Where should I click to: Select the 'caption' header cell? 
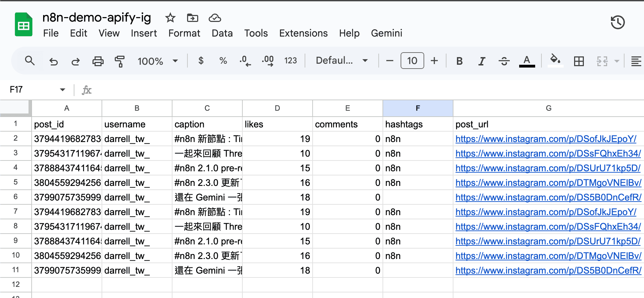207,124
